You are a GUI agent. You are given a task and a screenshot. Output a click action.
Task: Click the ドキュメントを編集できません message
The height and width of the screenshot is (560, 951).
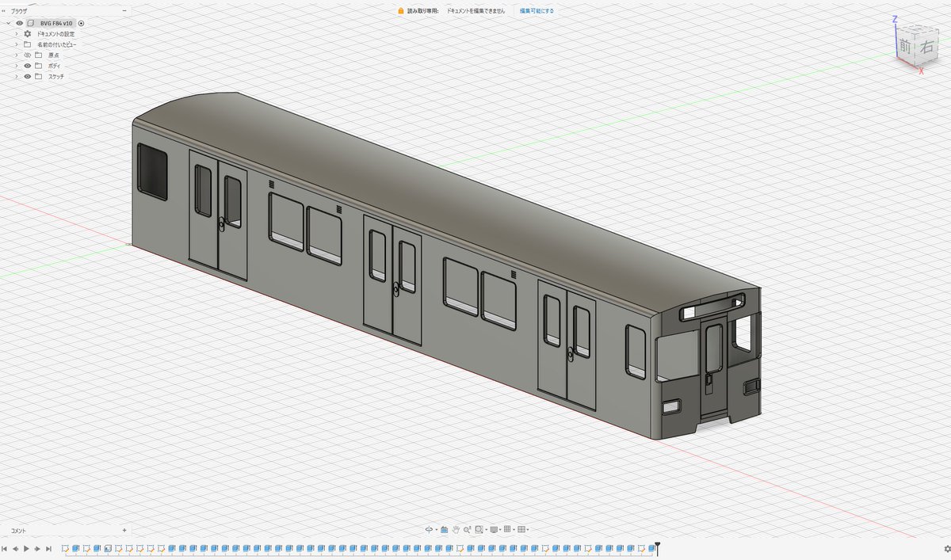(x=475, y=11)
